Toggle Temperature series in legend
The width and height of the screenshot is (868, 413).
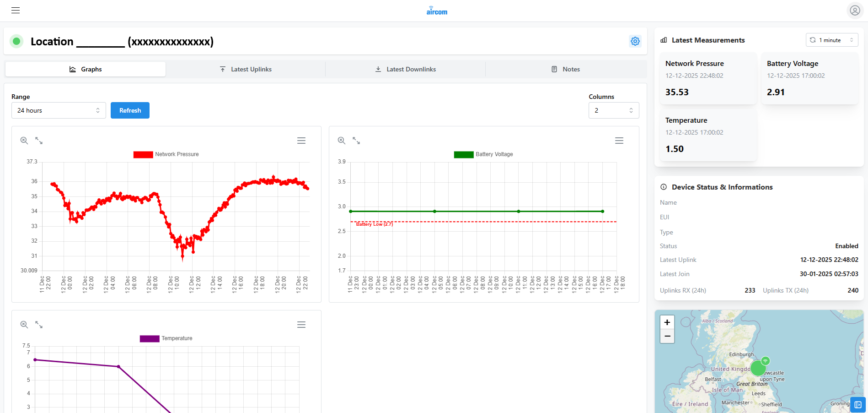pyautogui.click(x=166, y=338)
